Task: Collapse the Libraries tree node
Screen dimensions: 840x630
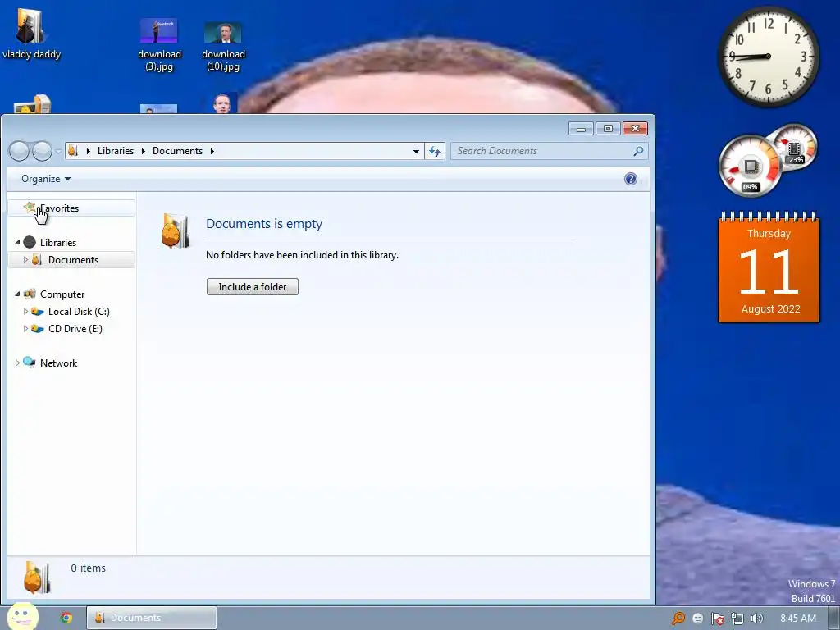Action: (17, 243)
